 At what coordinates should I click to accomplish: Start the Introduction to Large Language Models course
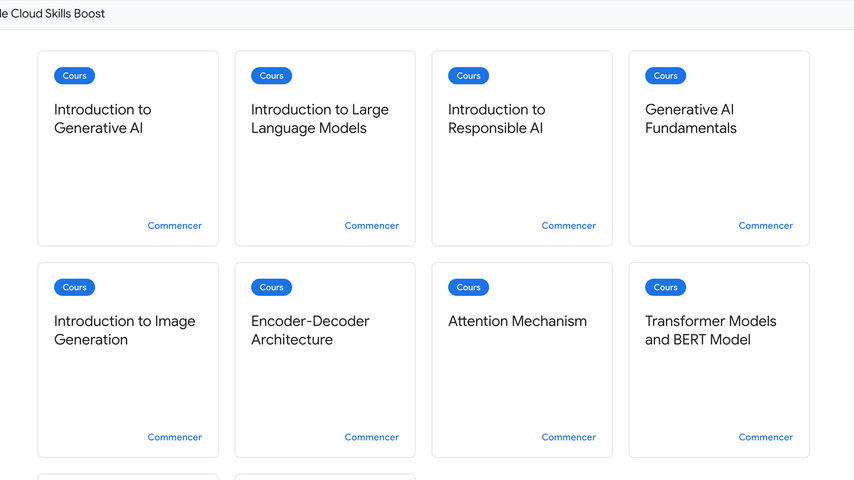(x=371, y=226)
